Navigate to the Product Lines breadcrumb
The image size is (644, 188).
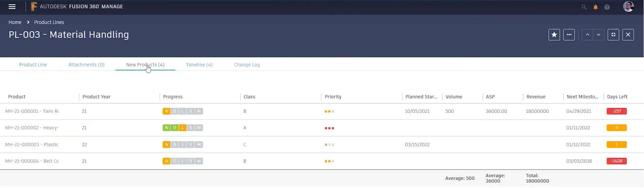(x=49, y=22)
